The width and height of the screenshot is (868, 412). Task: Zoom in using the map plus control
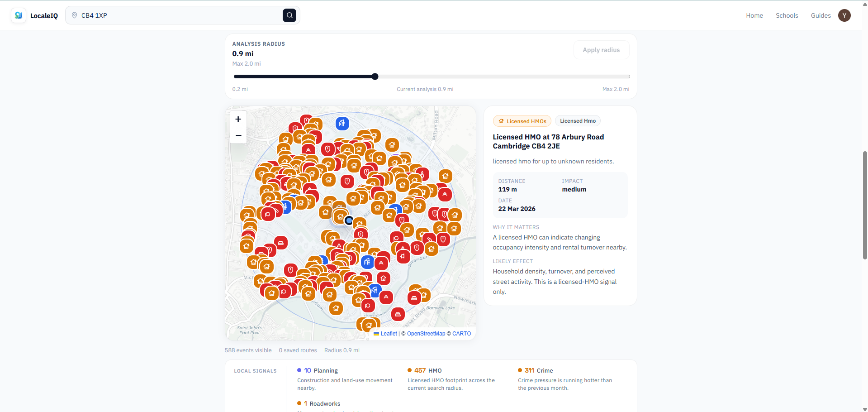238,119
